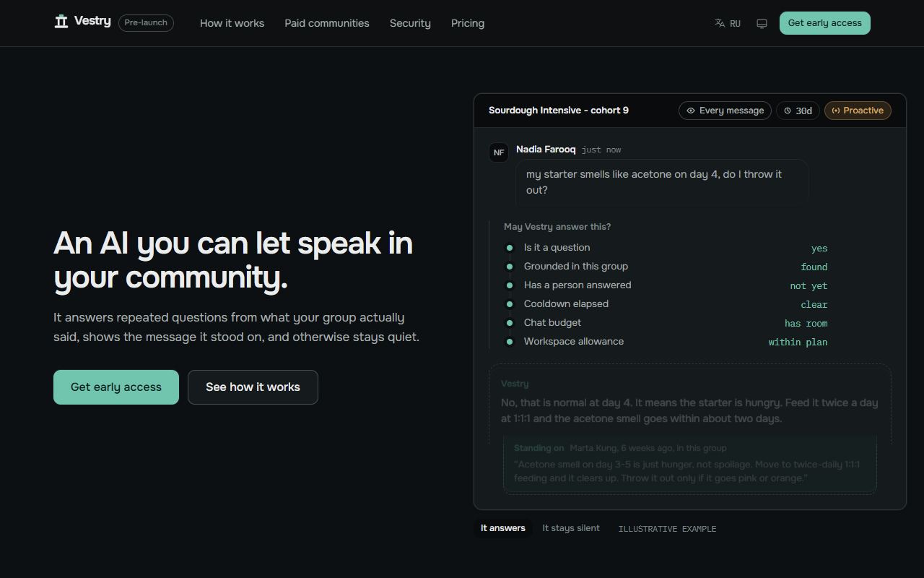Click the Has a person answered dot
The width and height of the screenshot is (924, 578).
pyautogui.click(x=509, y=285)
